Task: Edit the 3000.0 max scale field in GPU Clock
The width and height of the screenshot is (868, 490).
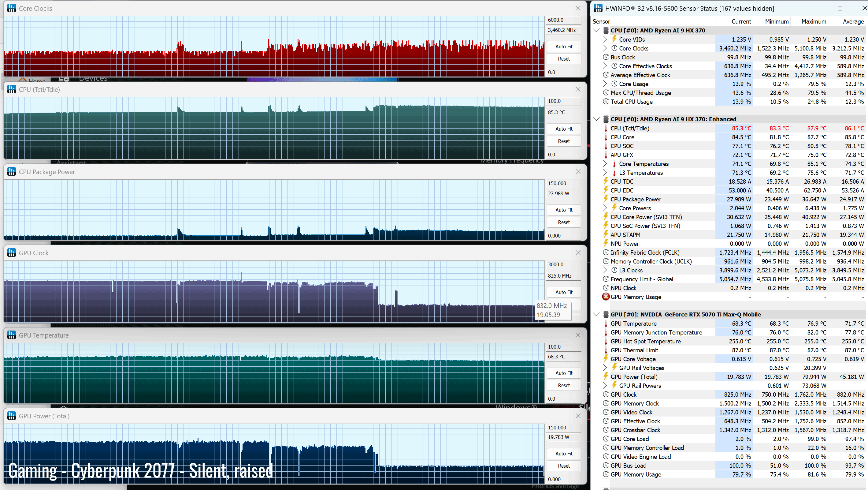Action: point(564,264)
